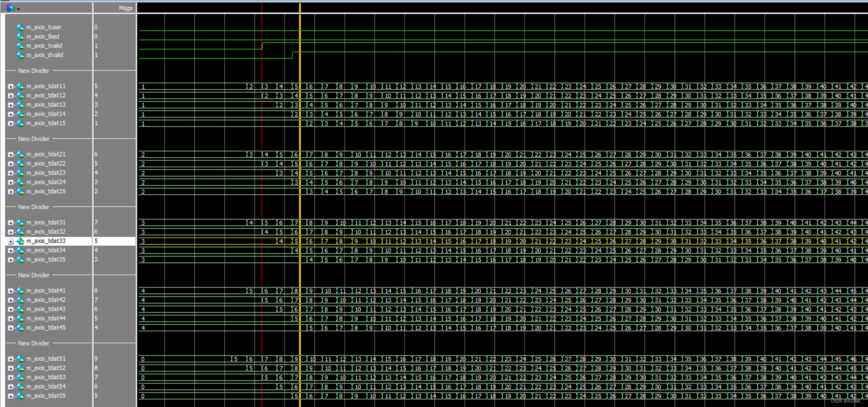Image resolution: width=868 pixels, height=407 pixels.
Task: Expand the m_axis_tdat51 bus
Action: point(11,359)
